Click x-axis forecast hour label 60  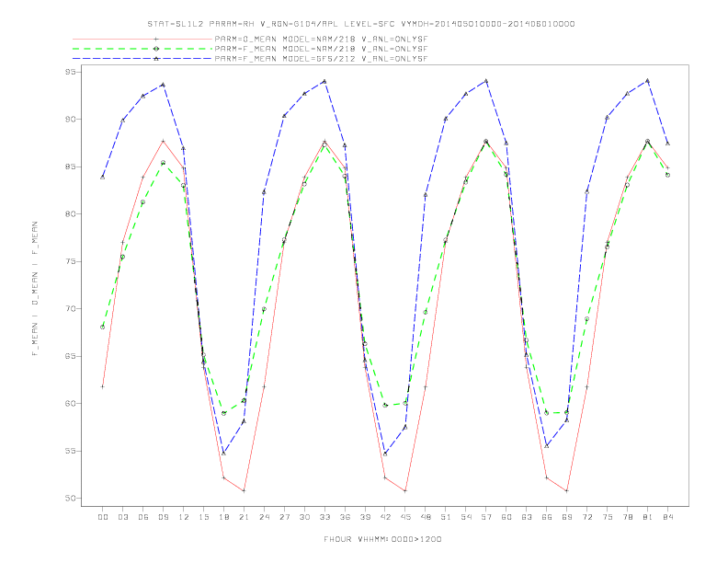[506, 517]
